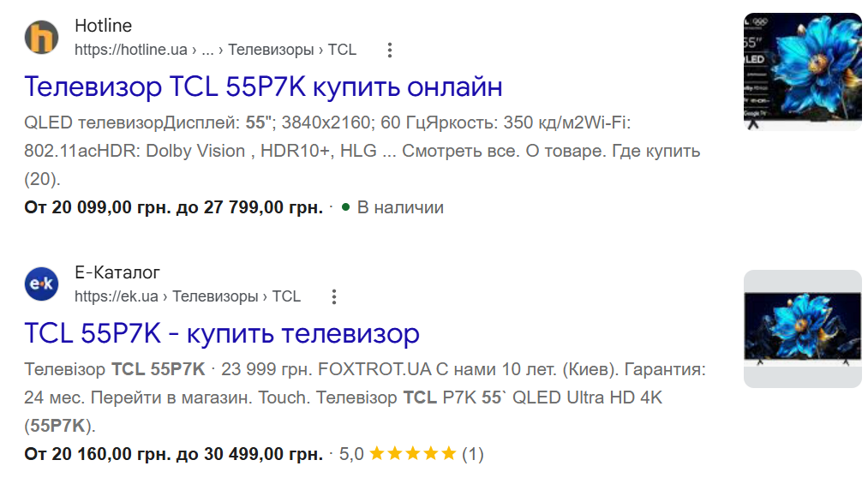Click the review count '(1)' beside the stars

click(x=473, y=454)
